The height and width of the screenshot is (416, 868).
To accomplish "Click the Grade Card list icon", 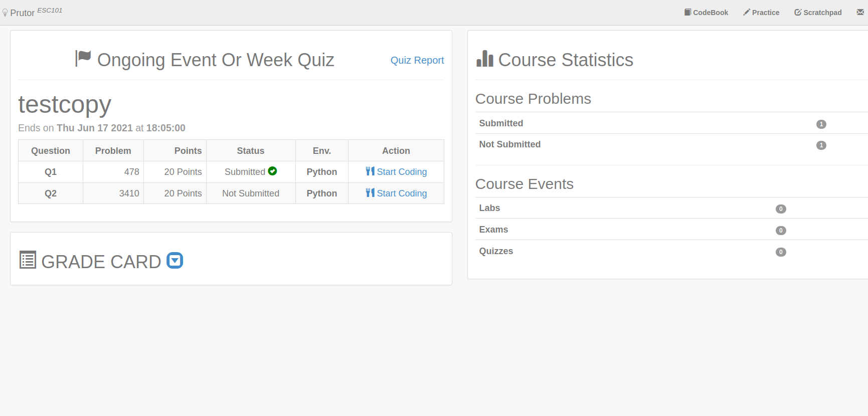I will pos(28,260).
